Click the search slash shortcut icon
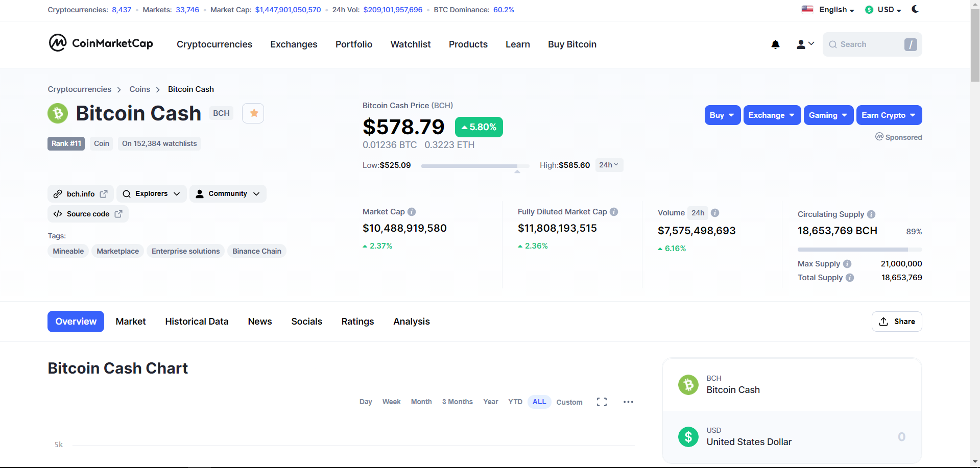 pos(911,44)
